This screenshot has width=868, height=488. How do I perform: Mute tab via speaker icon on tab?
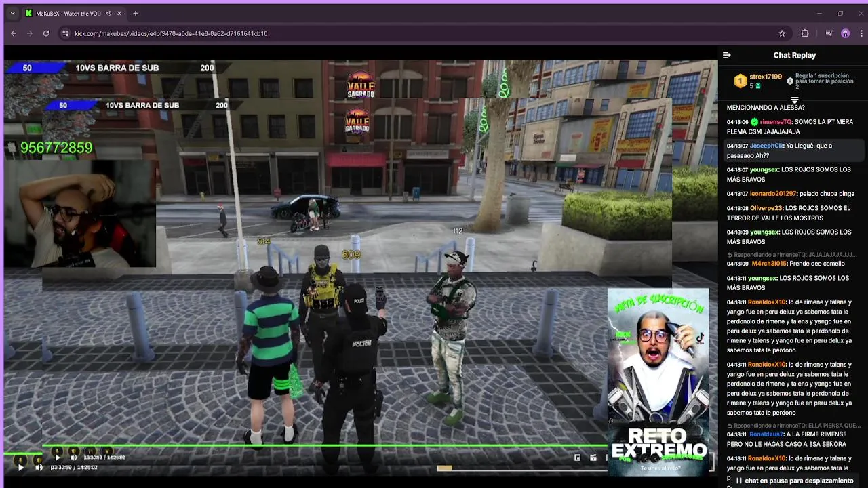108,13
